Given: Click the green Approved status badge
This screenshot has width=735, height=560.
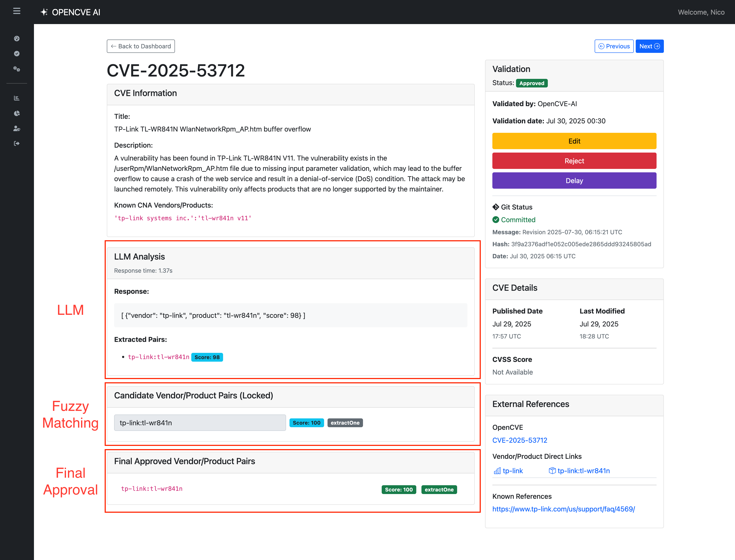Looking at the screenshot, I should tap(532, 83).
